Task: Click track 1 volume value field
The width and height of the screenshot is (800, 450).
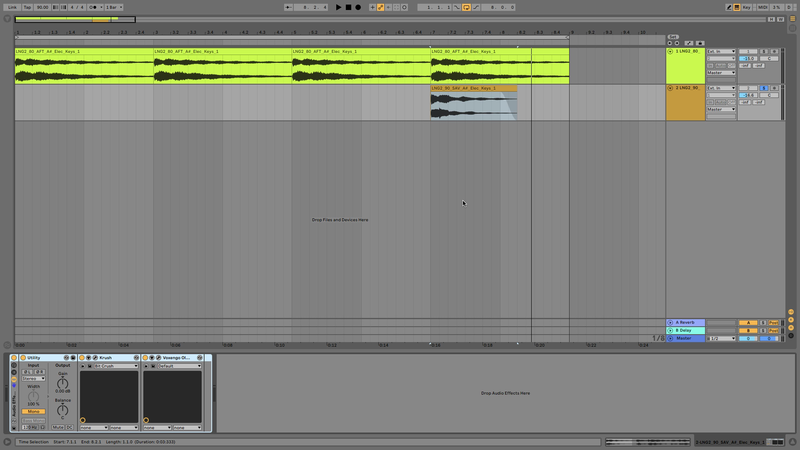Action: [748, 59]
